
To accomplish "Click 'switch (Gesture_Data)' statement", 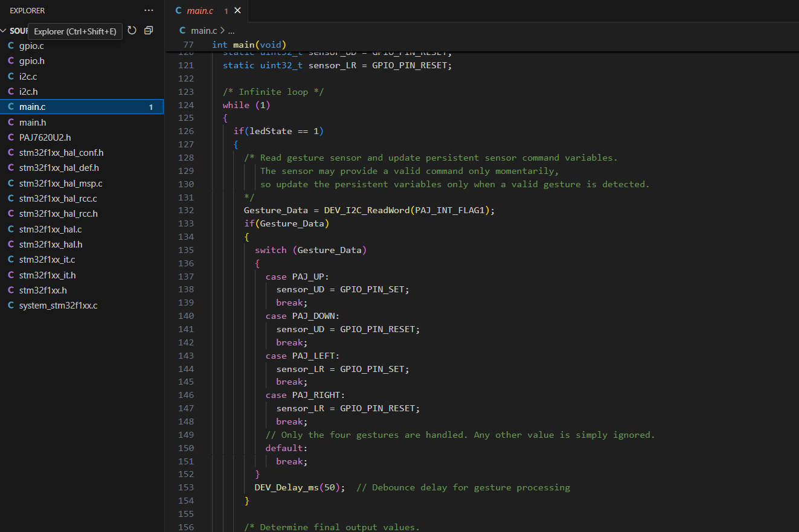I will click(310, 250).
